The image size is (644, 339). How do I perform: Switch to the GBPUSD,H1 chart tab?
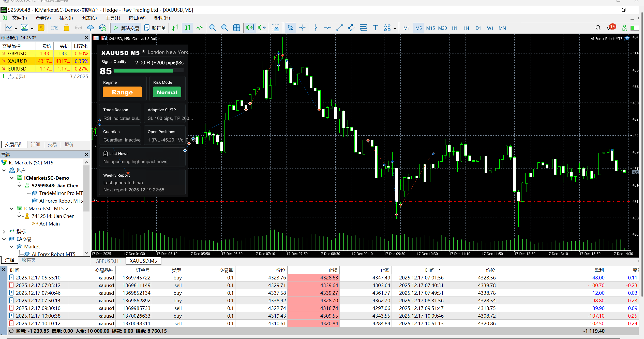click(x=108, y=261)
